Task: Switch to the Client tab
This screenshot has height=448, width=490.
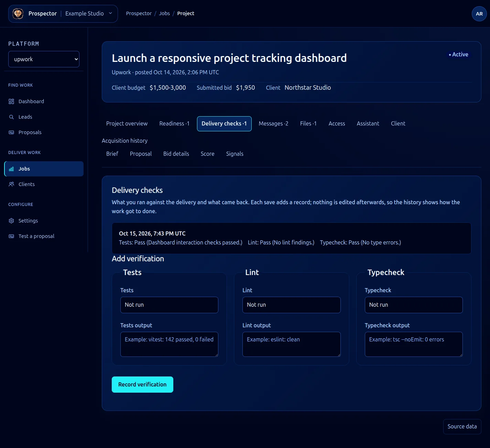Action: 398,124
